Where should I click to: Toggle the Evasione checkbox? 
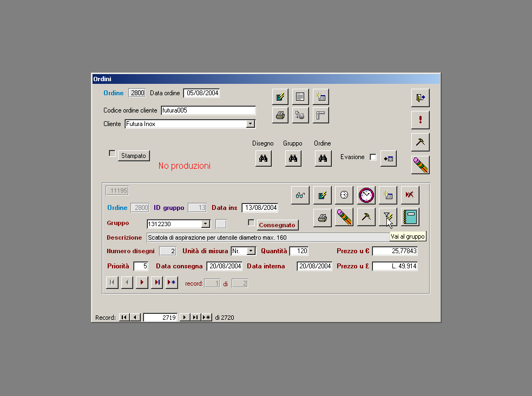coord(373,157)
